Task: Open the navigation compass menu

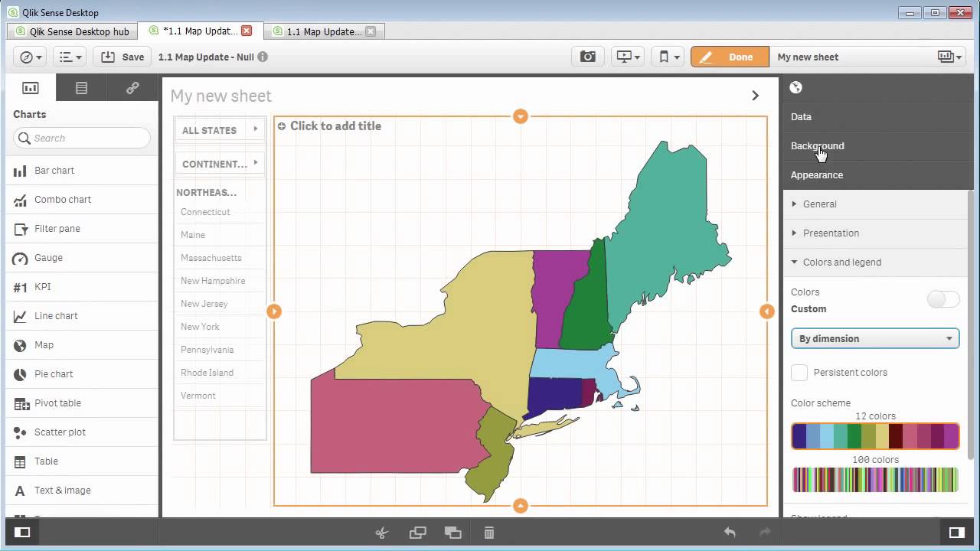Action: tap(31, 57)
